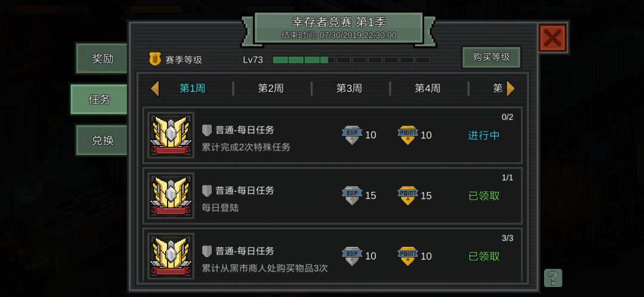Click the POINT badge in the black market task
This screenshot has width=644, height=297.
[x=407, y=256]
